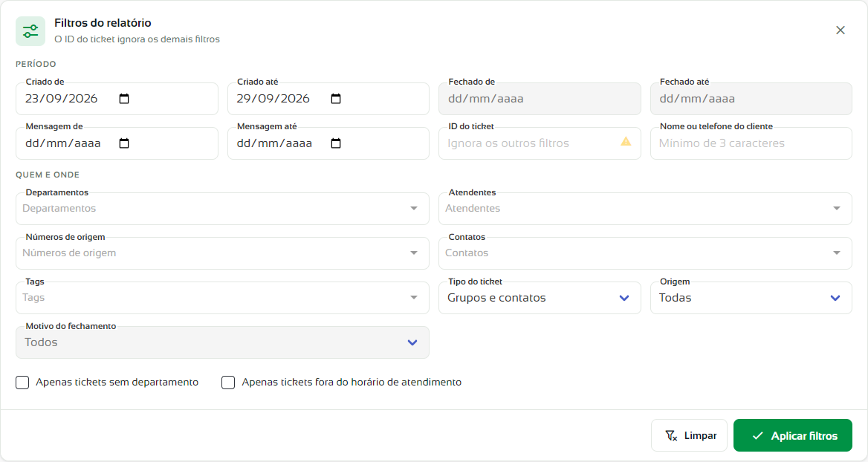Open Motivo do fechamento dropdown chevron
This screenshot has height=462, width=868.
(412, 342)
